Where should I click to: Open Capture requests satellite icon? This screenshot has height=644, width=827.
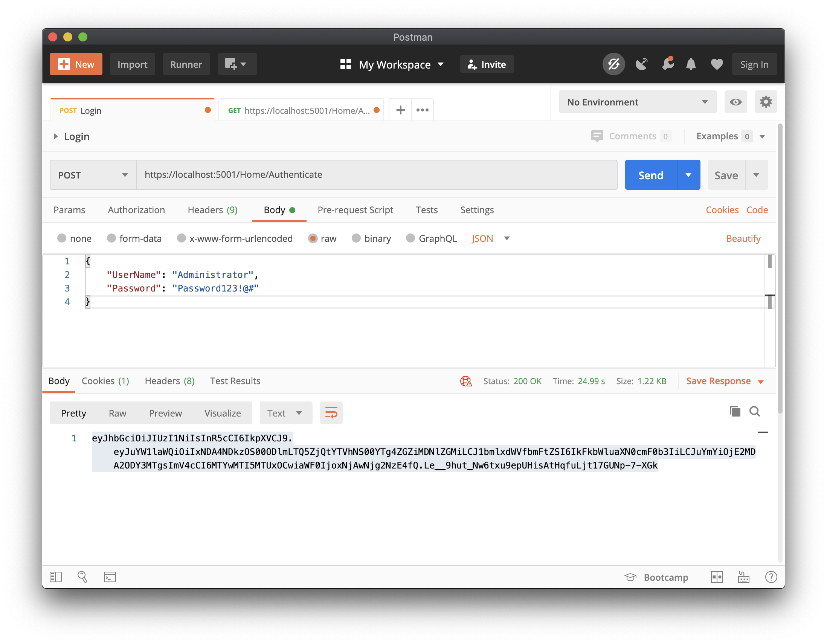click(x=641, y=64)
